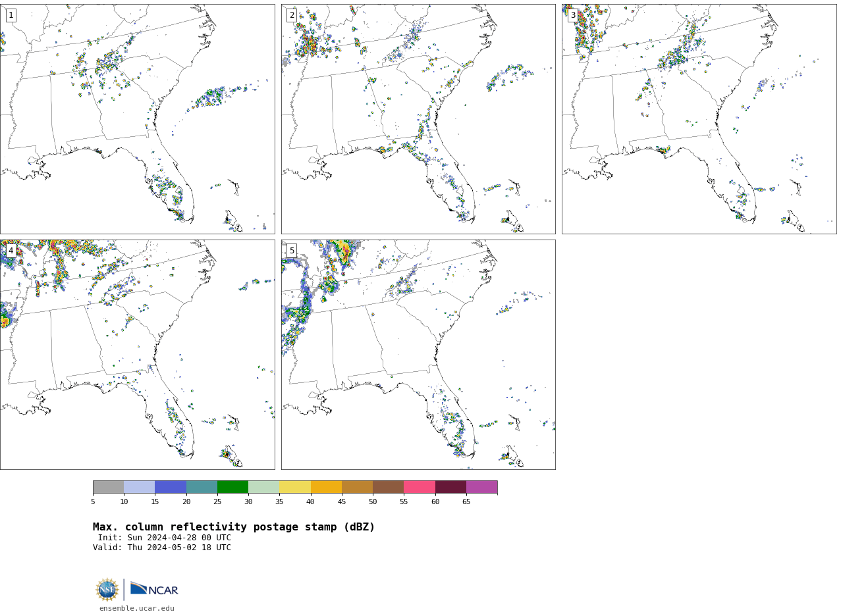Click the teal 20-25 dBZ swatch
This screenshot has height=616, width=843.
point(202,487)
